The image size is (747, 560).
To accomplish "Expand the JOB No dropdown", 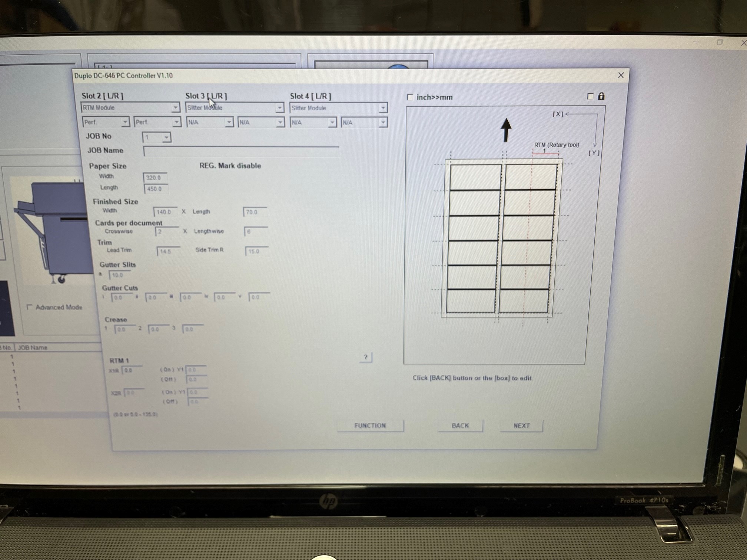I will (166, 137).
